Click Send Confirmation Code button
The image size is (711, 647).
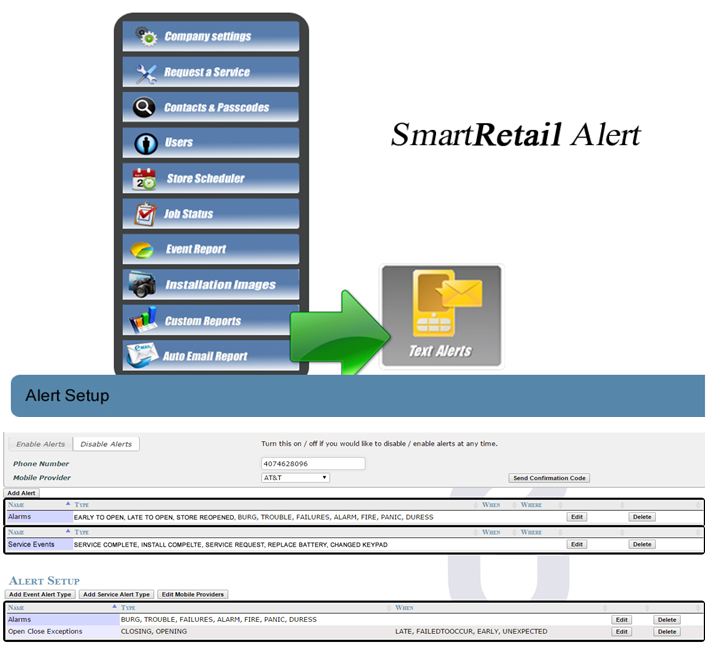coord(549,478)
